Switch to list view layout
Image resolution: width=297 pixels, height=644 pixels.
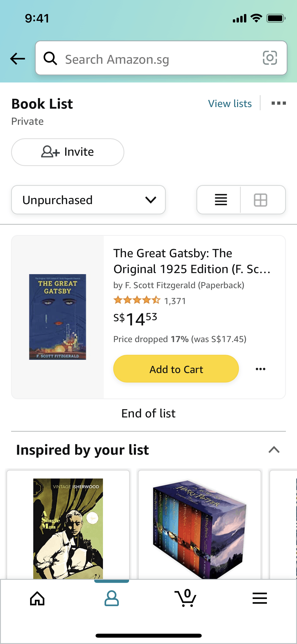(221, 200)
